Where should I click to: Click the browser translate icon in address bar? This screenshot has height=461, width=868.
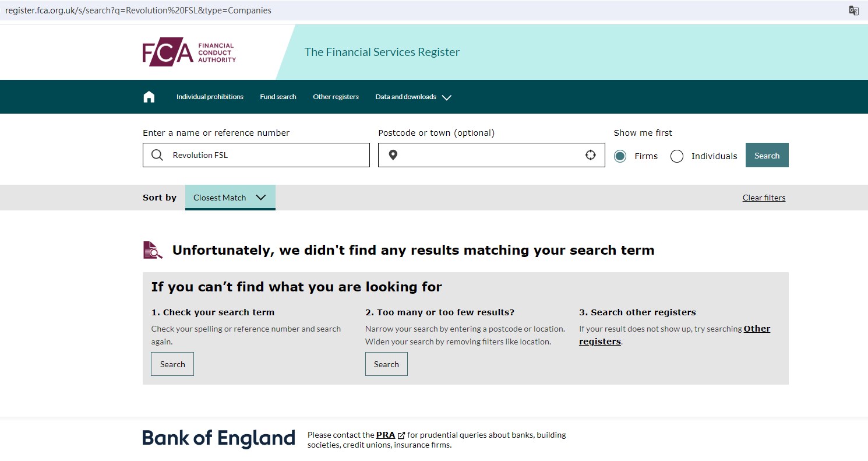pos(853,10)
